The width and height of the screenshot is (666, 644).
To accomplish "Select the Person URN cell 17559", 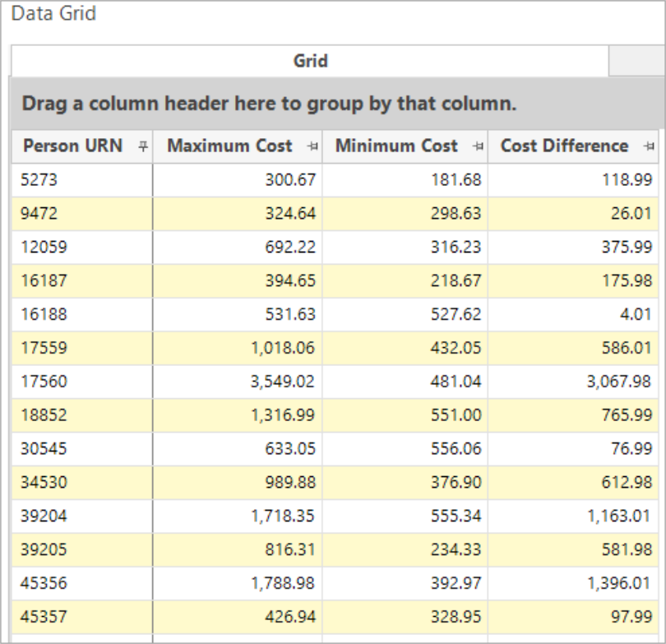I will click(41, 347).
